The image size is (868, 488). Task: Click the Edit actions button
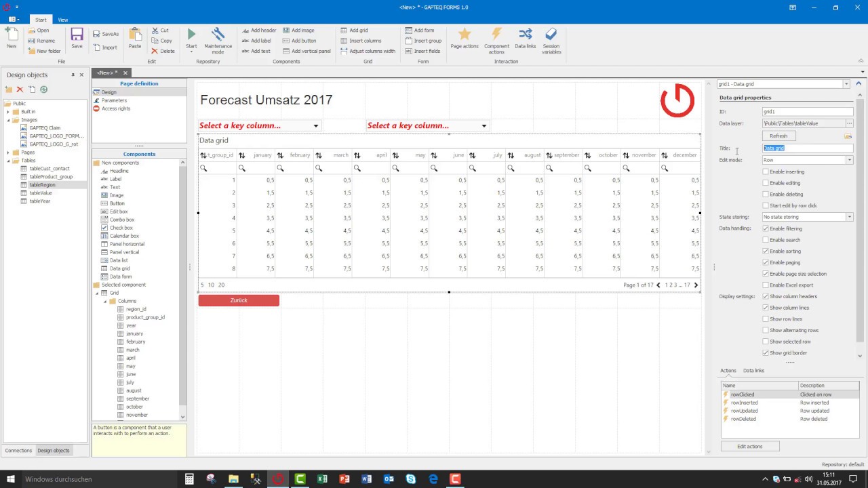750,447
